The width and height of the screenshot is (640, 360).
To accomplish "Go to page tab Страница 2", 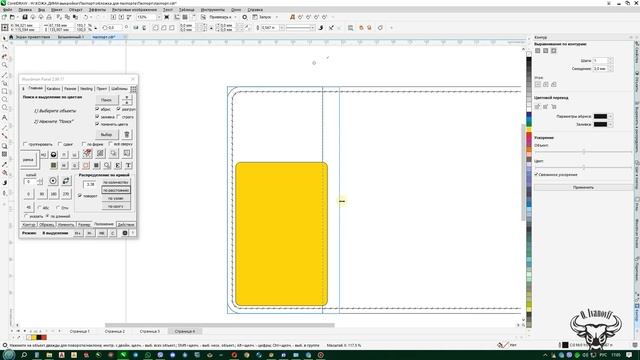I will tap(115, 331).
